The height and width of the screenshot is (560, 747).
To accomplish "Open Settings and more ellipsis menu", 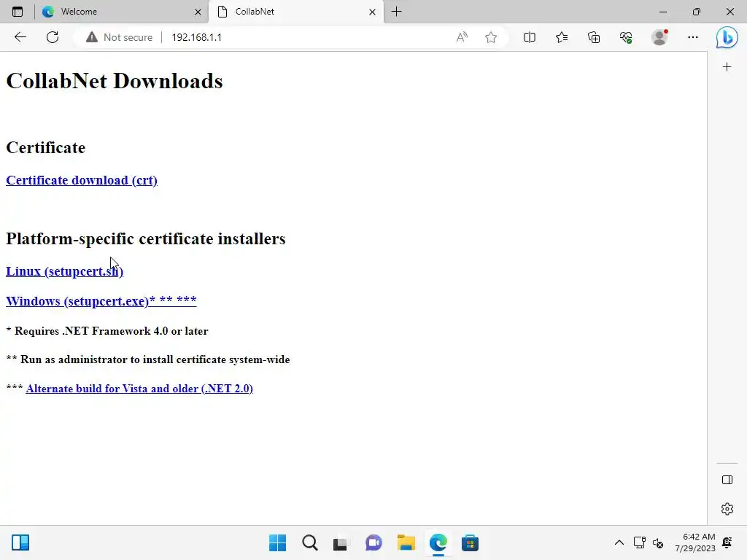I will point(693,37).
